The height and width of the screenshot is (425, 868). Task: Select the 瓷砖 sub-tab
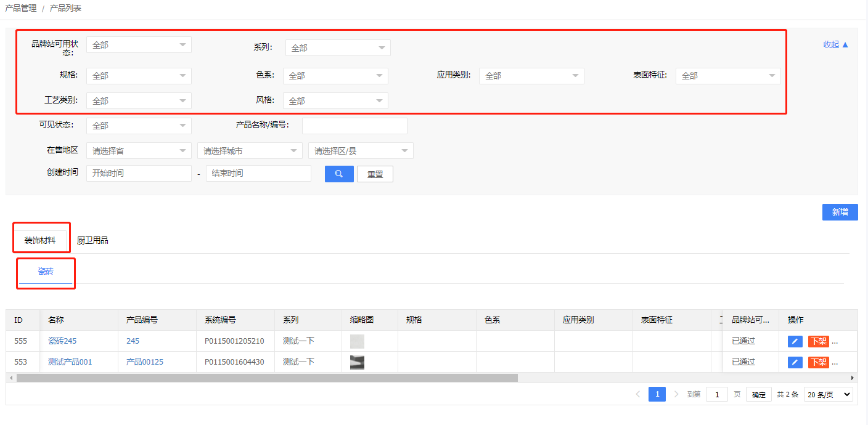46,272
